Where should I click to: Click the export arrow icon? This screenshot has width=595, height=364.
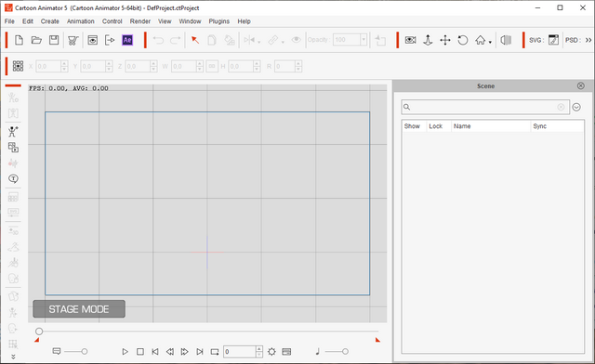tap(110, 40)
